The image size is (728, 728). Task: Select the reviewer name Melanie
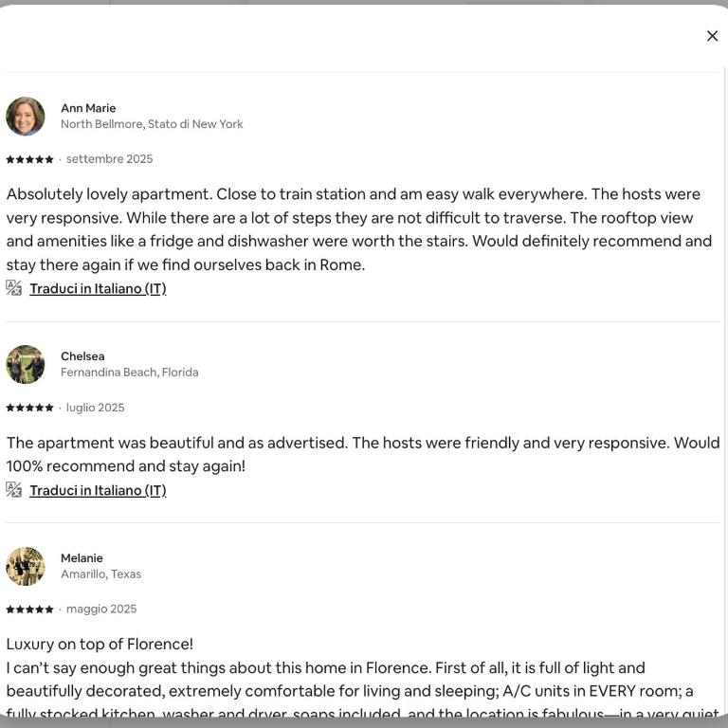tap(82, 558)
